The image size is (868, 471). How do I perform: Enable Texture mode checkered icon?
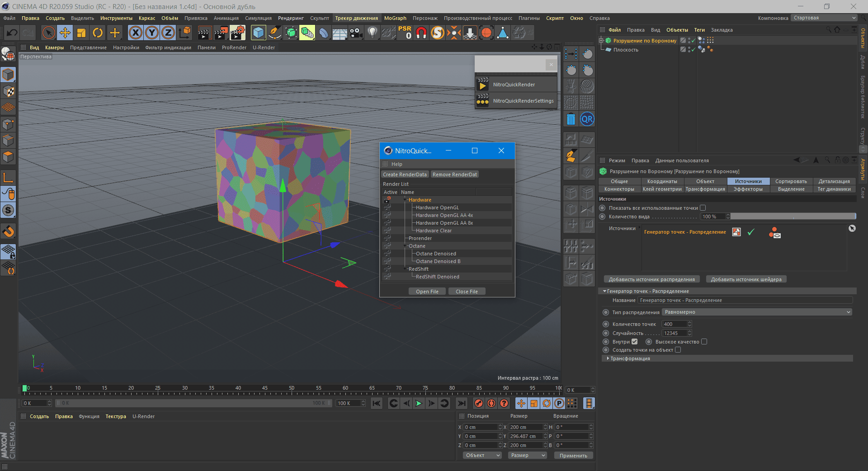coord(8,91)
